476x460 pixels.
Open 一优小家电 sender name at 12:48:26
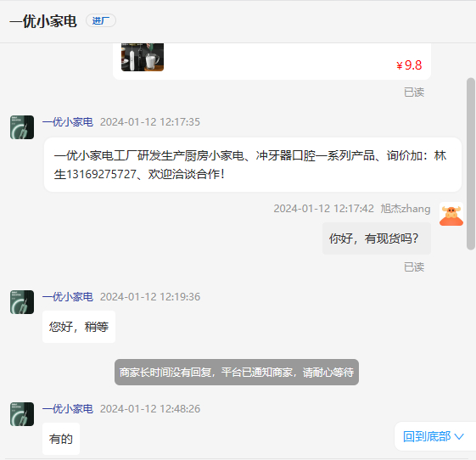(68, 409)
